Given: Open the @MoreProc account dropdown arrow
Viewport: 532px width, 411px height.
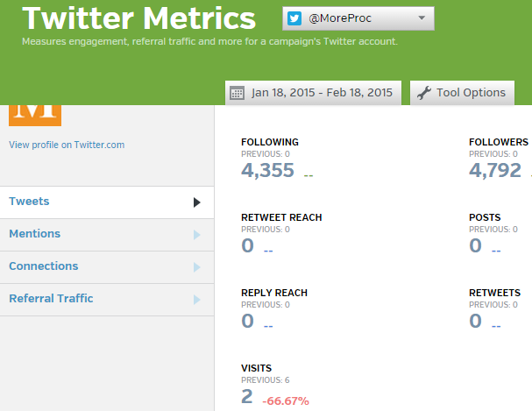Looking at the screenshot, I should [422, 18].
